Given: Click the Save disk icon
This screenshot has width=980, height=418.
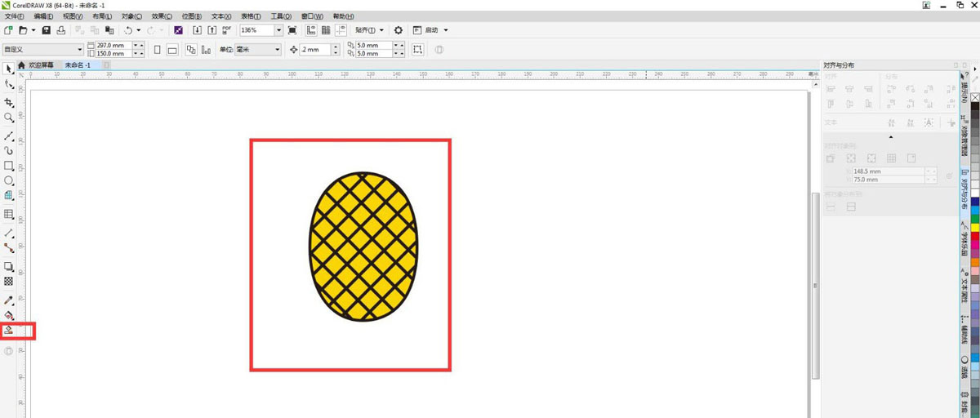Looking at the screenshot, I should (47, 30).
